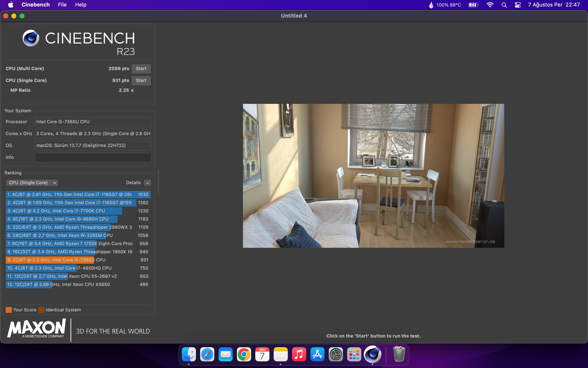Click the Cores x GHz field
This screenshot has width=588, height=368.
(93, 134)
